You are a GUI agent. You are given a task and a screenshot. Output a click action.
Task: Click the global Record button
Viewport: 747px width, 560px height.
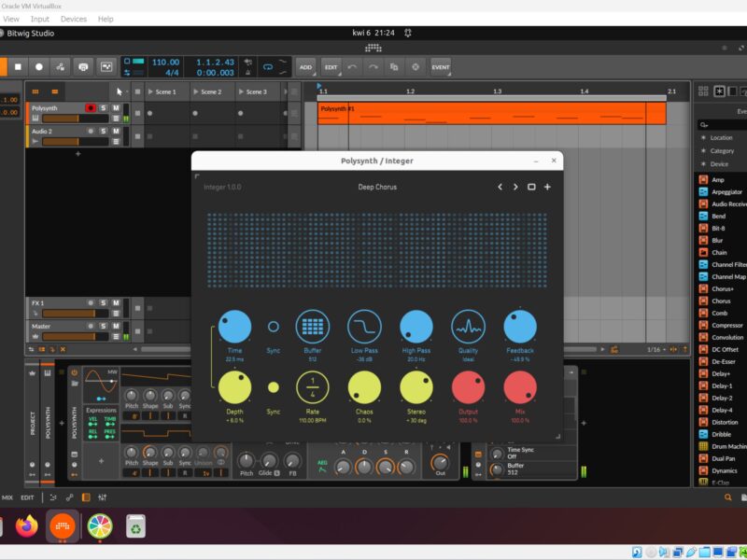[38, 67]
